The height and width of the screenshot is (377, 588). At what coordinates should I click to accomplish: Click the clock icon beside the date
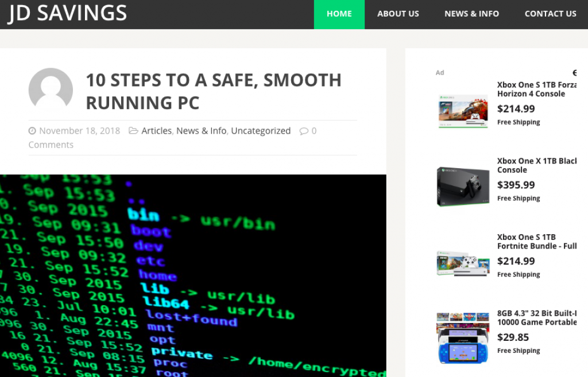[32, 131]
